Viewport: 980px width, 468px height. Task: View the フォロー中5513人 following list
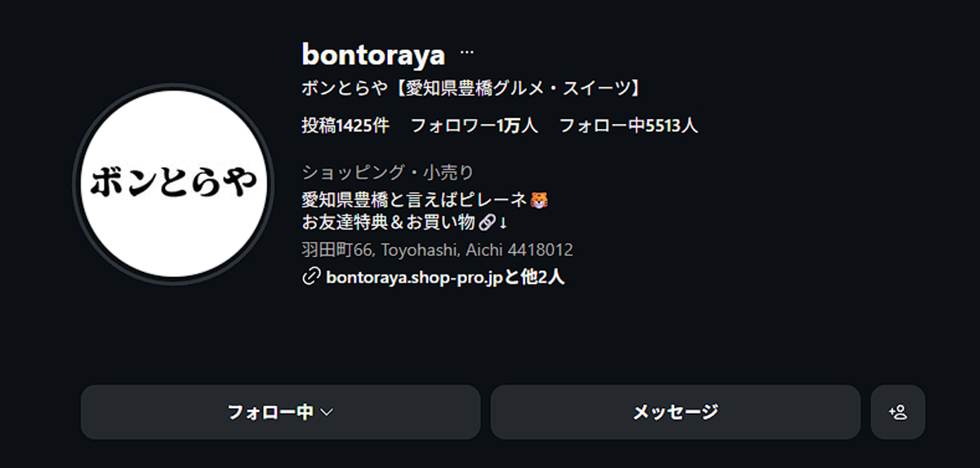tap(628, 126)
